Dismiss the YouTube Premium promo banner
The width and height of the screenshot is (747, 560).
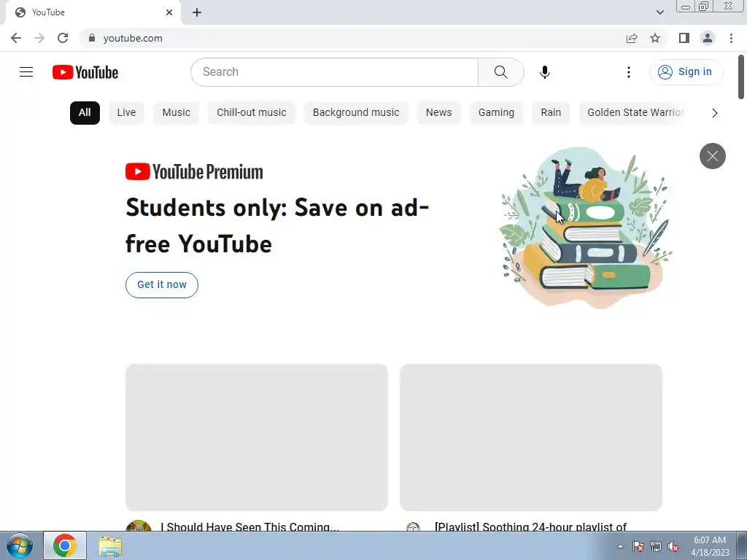pos(712,156)
